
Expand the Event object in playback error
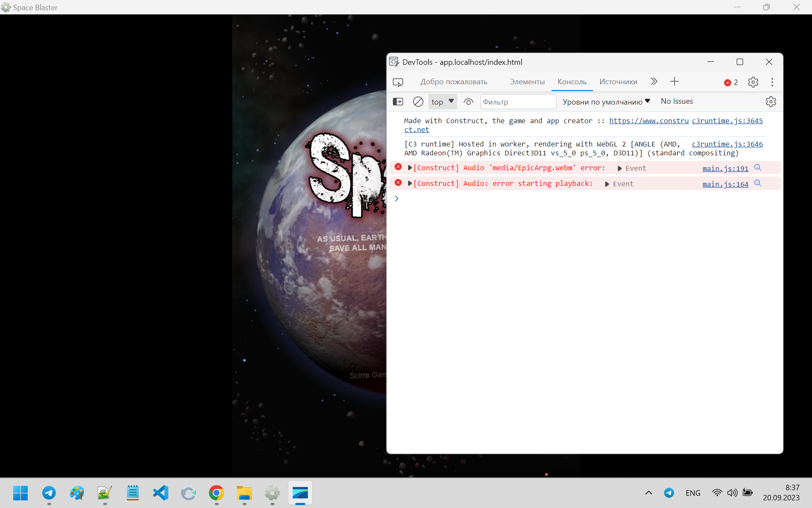pos(607,184)
